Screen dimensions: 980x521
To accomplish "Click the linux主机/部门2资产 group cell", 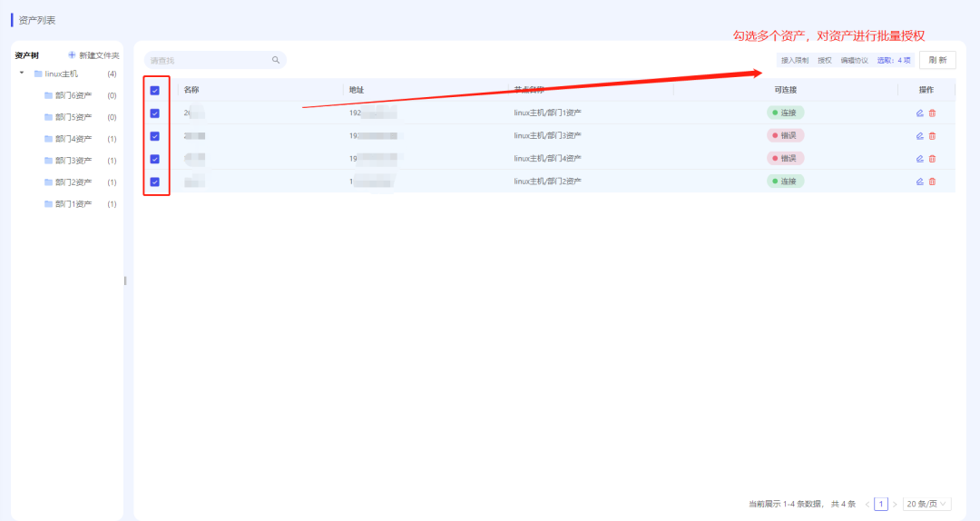I will tap(547, 182).
